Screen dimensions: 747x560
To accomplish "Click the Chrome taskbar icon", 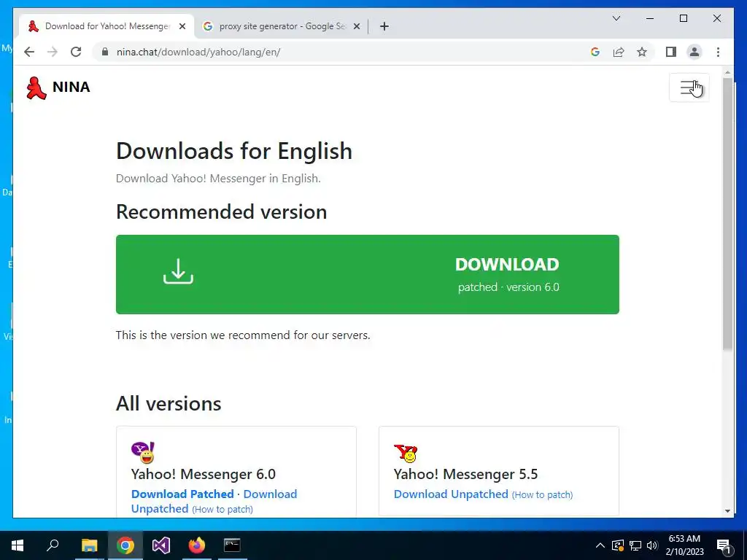I will (x=125, y=545).
